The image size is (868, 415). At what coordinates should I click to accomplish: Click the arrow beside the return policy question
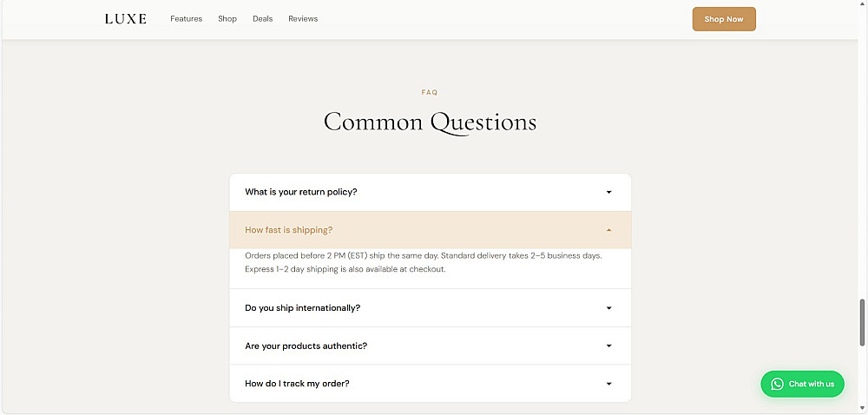(608, 192)
